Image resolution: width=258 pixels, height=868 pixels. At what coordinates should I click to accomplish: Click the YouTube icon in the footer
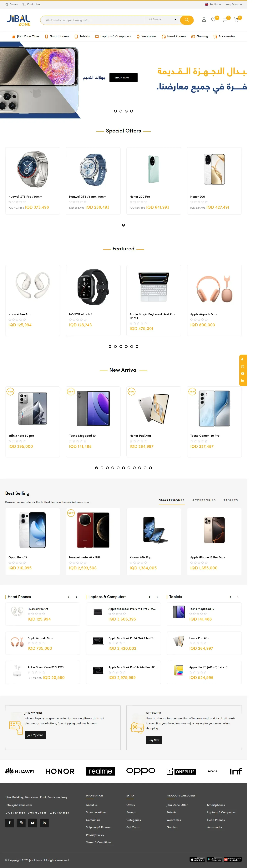(32, 823)
